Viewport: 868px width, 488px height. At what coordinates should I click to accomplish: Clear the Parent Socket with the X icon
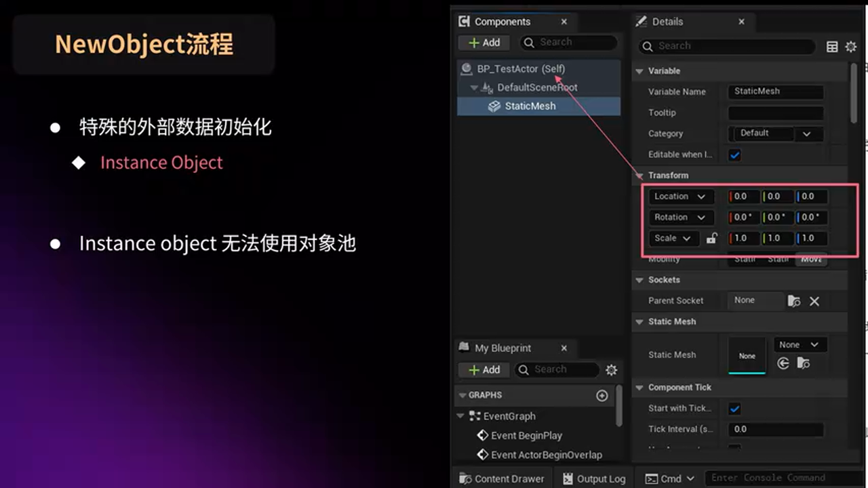(x=814, y=301)
